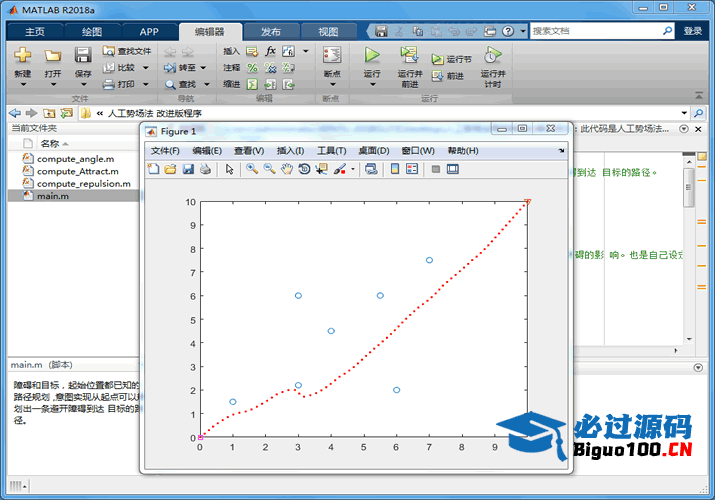715x500 pixels.
Task: Click the Insert Legend icon
Action: (412, 169)
